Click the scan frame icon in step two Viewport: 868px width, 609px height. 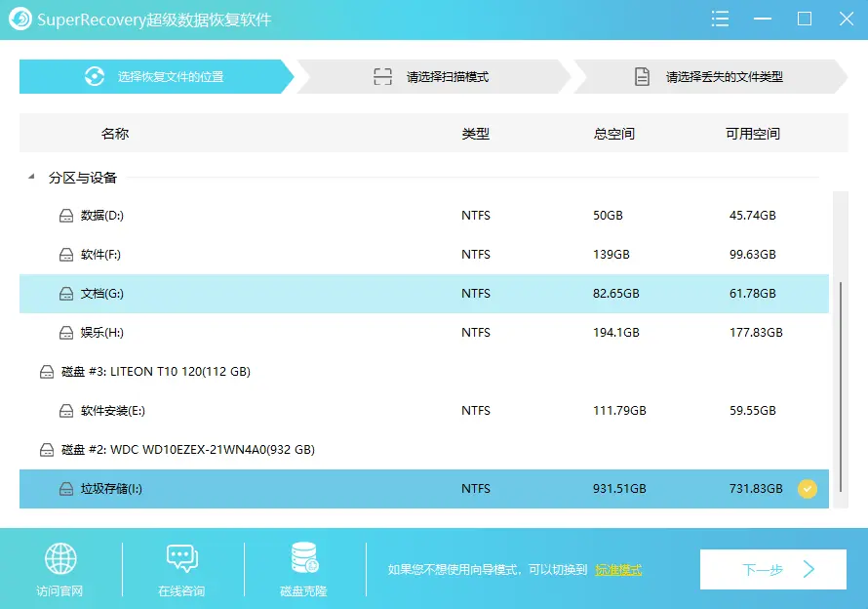click(x=382, y=76)
